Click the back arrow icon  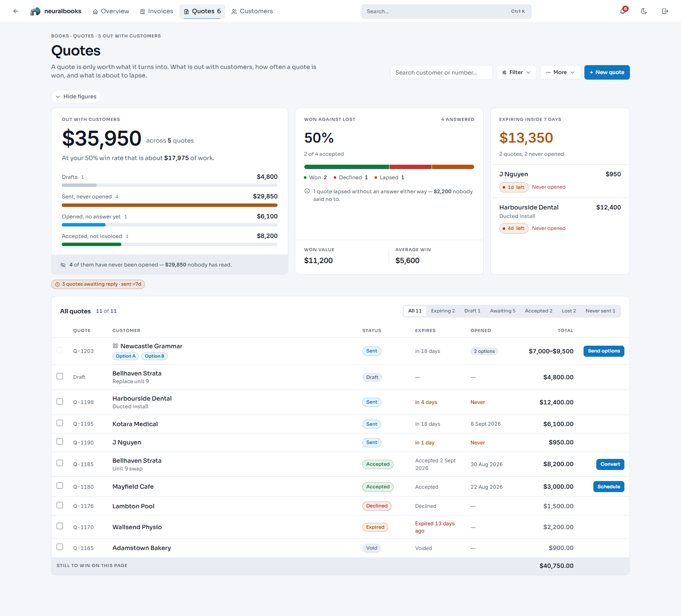[x=16, y=11]
